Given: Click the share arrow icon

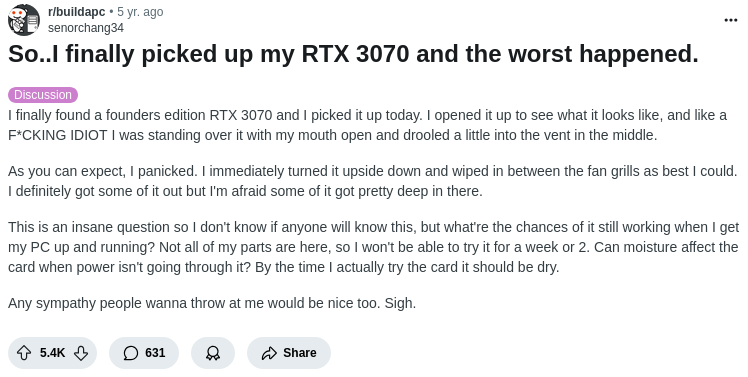Looking at the screenshot, I should click(269, 353).
